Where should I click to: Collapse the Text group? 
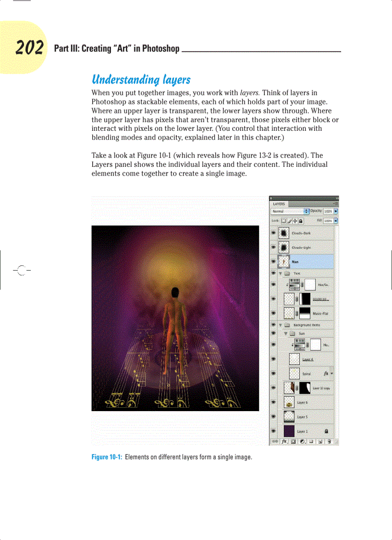(281, 273)
